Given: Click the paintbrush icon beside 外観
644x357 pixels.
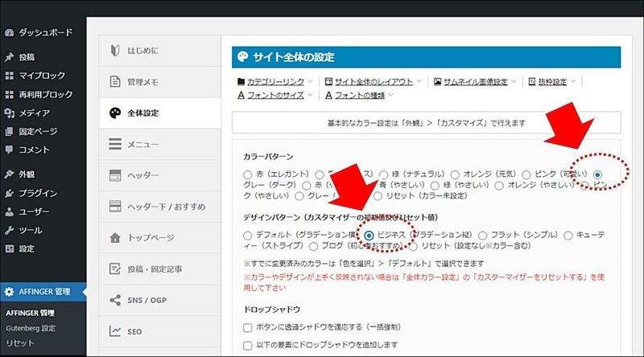Looking at the screenshot, I should tap(9, 174).
